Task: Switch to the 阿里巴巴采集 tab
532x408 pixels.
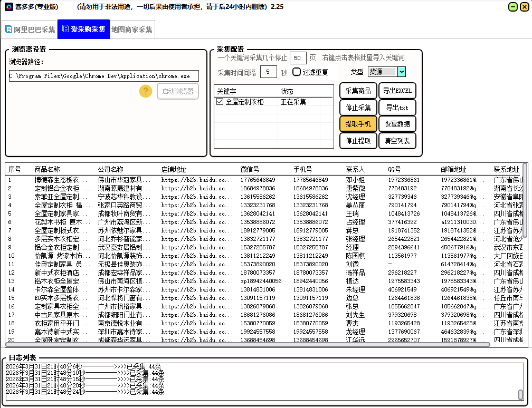Action: point(30,30)
